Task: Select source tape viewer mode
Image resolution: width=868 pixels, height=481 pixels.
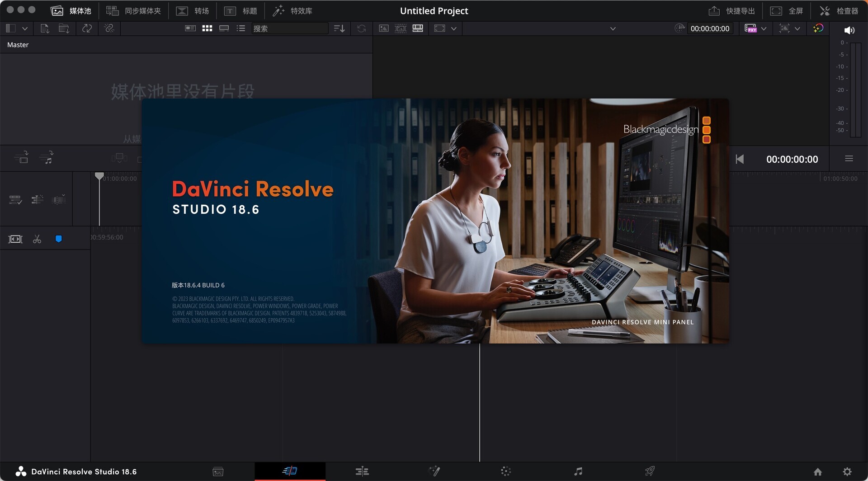Action: point(401,28)
